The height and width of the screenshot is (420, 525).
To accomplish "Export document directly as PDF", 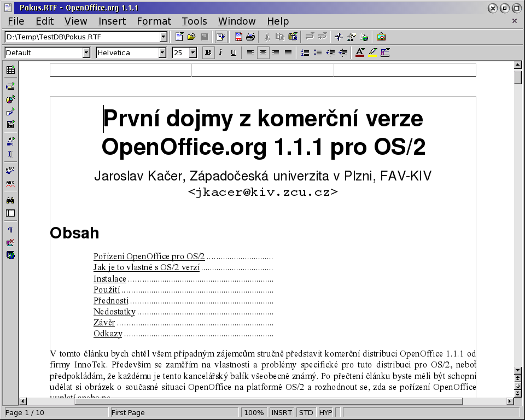I will [238, 37].
